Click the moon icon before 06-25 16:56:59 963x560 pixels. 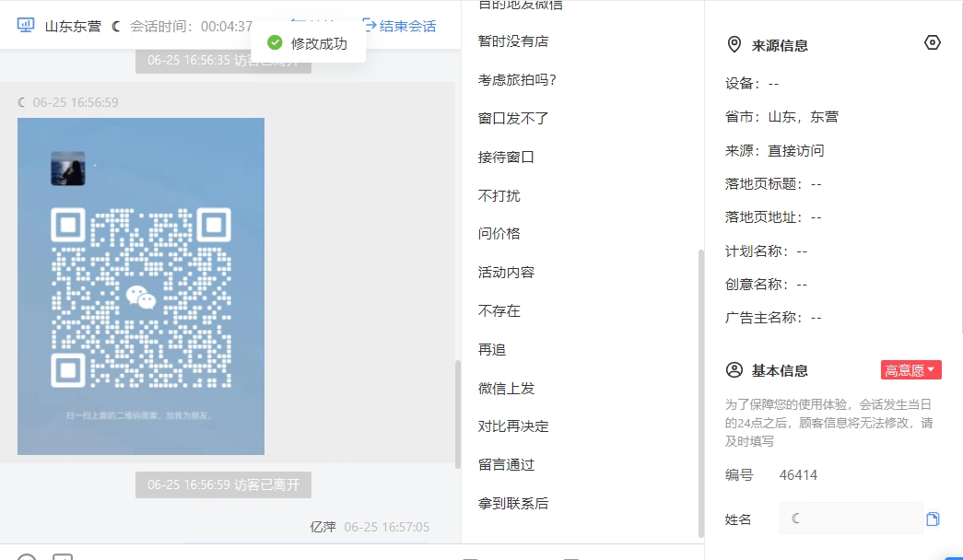pos(22,102)
